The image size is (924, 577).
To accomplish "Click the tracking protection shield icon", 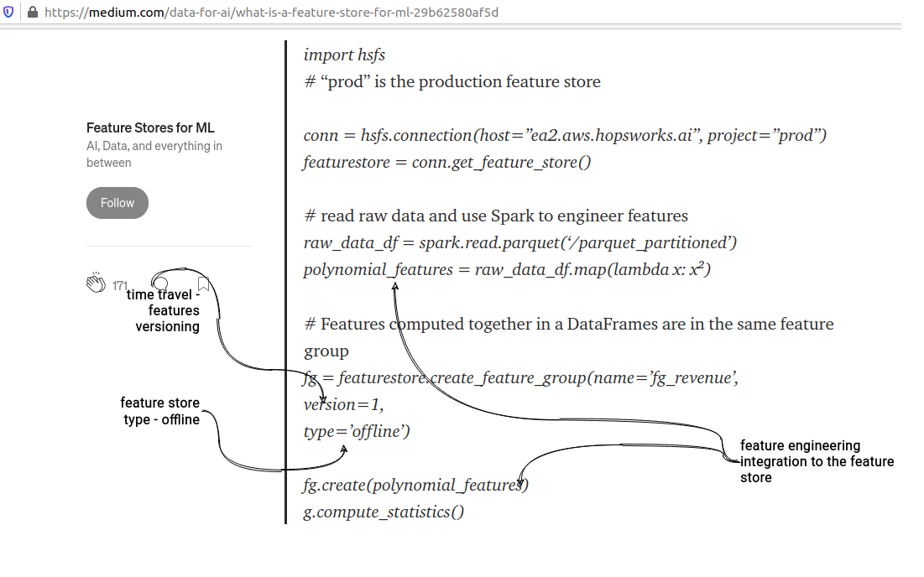I will [x=8, y=12].
